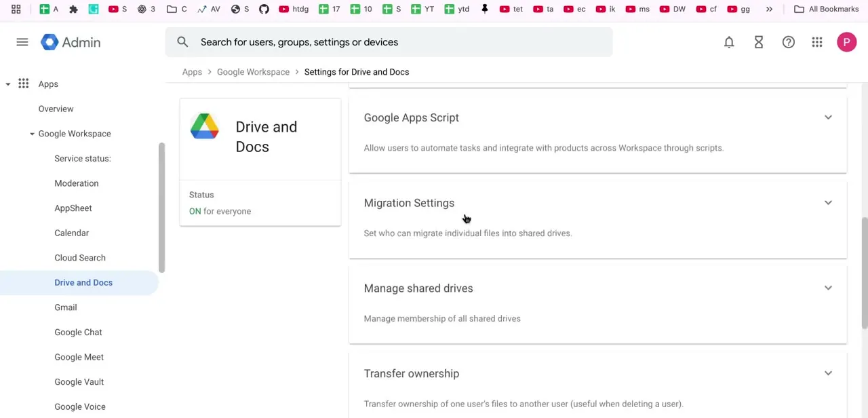The height and width of the screenshot is (418, 868).
Task: Click the sidebar vertical scrollbar
Action: [161, 208]
